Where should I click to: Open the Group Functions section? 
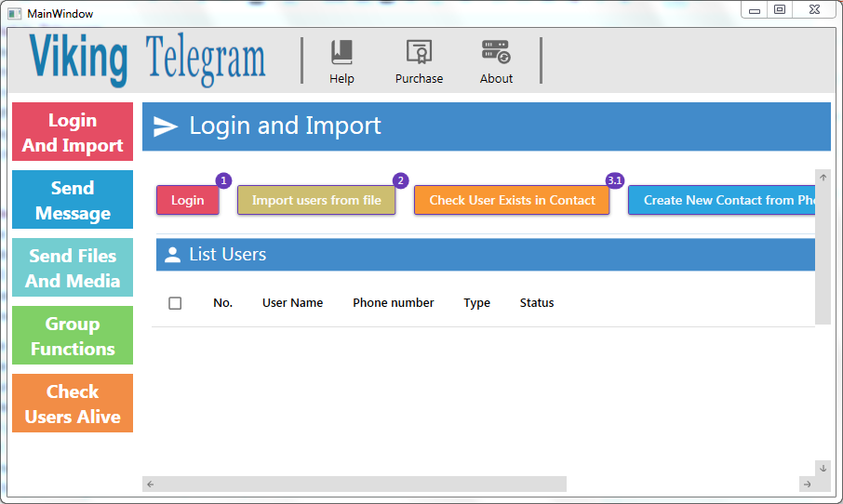(x=73, y=336)
